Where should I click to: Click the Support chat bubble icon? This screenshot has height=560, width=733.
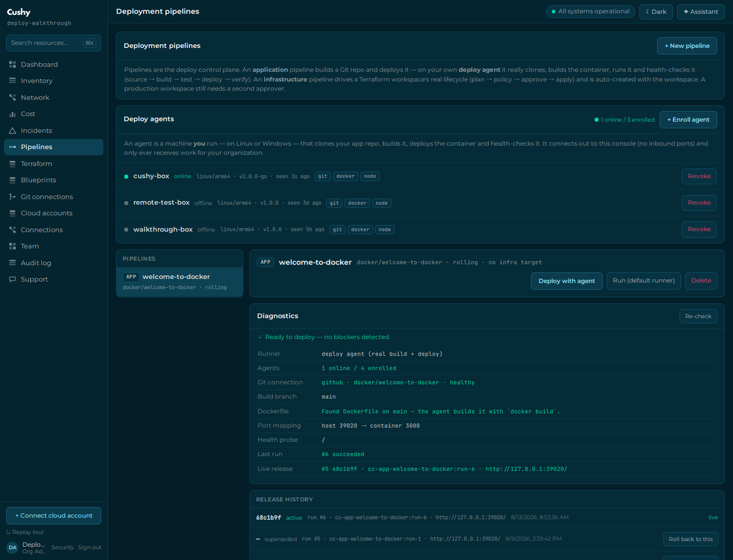click(13, 279)
